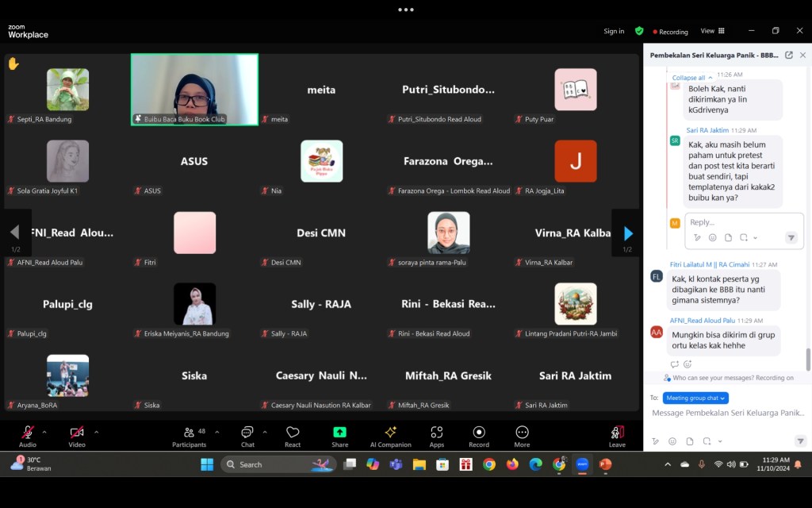812x508 pixels.
Task: Open the More options ellipsis menu
Action: pos(522,433)
